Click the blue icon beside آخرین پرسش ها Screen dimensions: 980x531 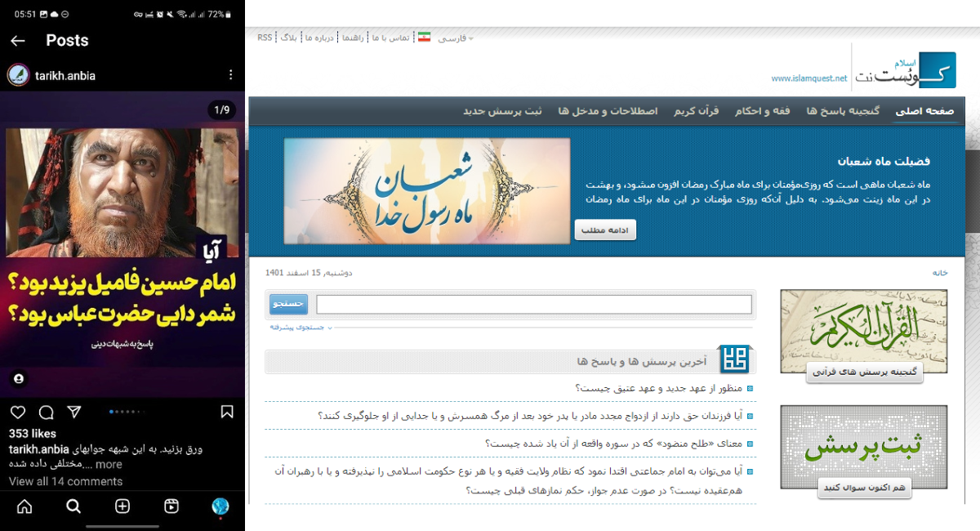(x=733, y=360)
